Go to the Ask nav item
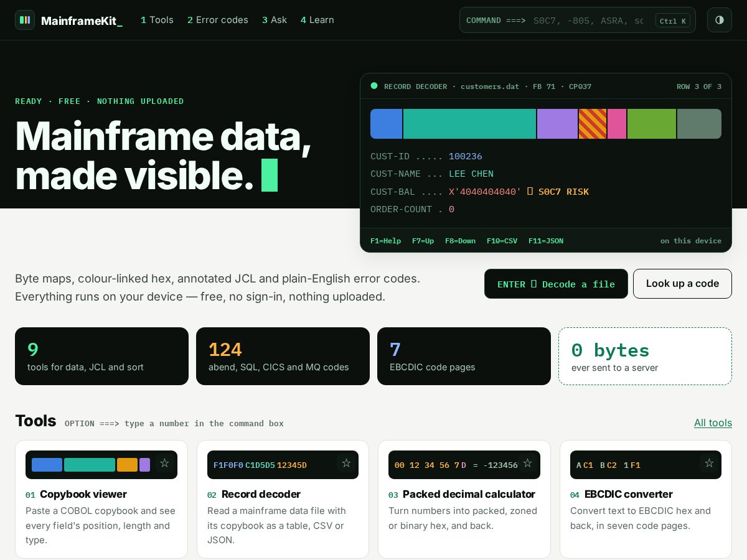The image size is (747, 560). pos(275,20)
